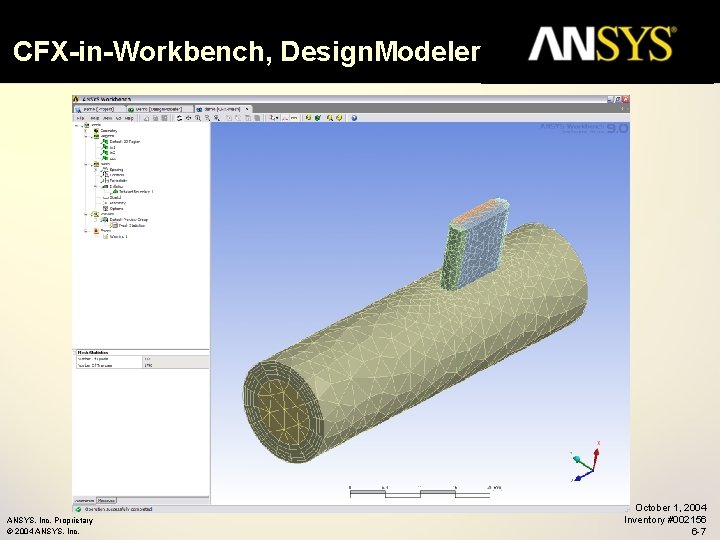Click the 'Operation successfully completed' status text
The height and width of the screenshot is (540, 720).
[x=118, y=509]
